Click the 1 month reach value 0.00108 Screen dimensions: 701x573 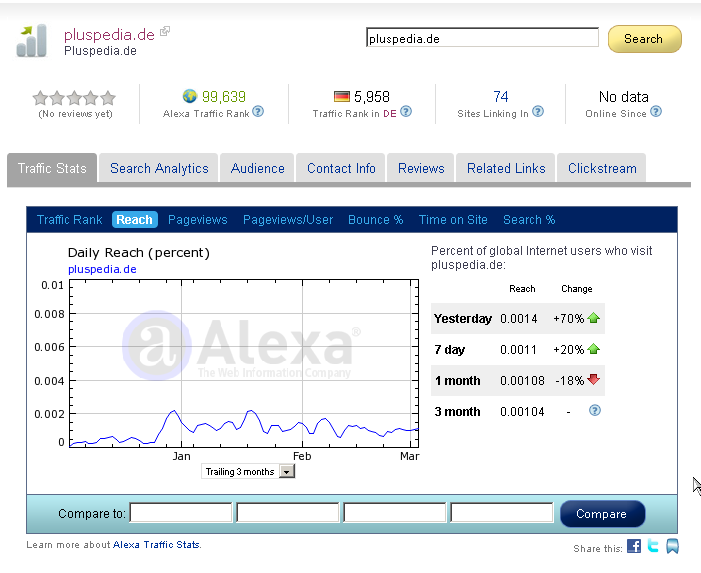tap(522, 380)
